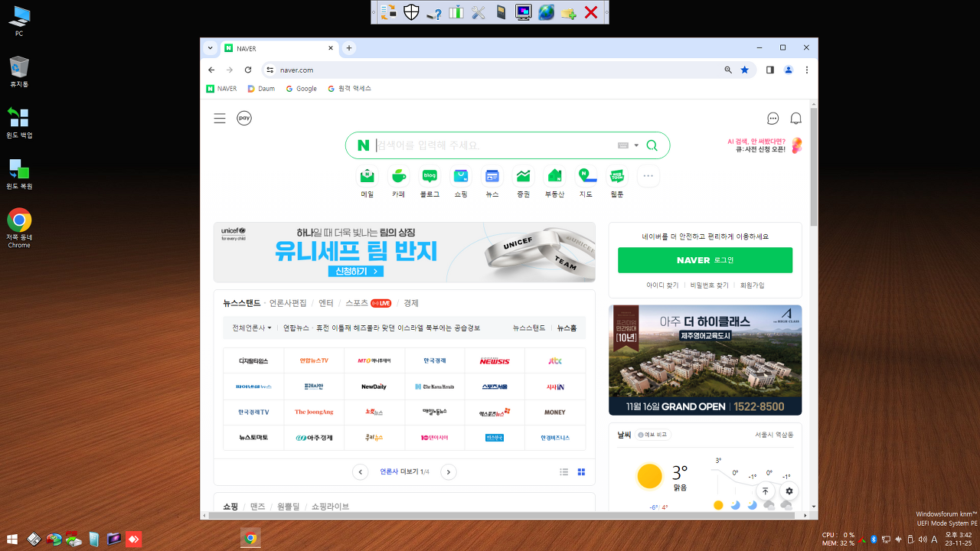The height and width of the screenshot is (551, 980).
Task: Open the Naver talk chat bubble icon
Action: (x=773, y=119)
